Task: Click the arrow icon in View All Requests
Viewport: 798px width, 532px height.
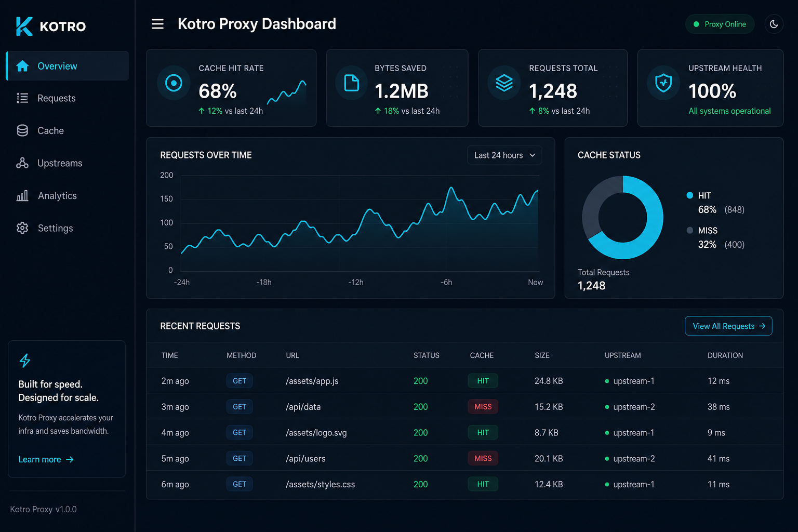Action: 762,326
